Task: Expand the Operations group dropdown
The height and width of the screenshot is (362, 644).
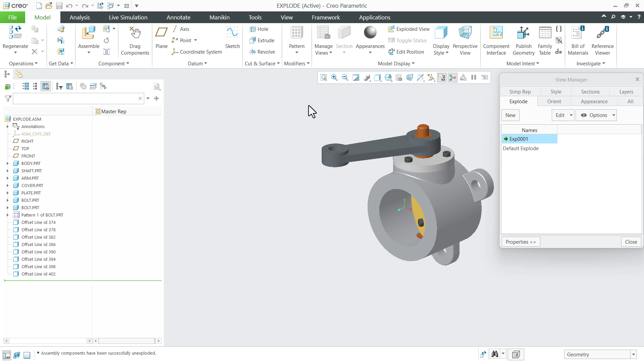Action: tap(23, 64)
